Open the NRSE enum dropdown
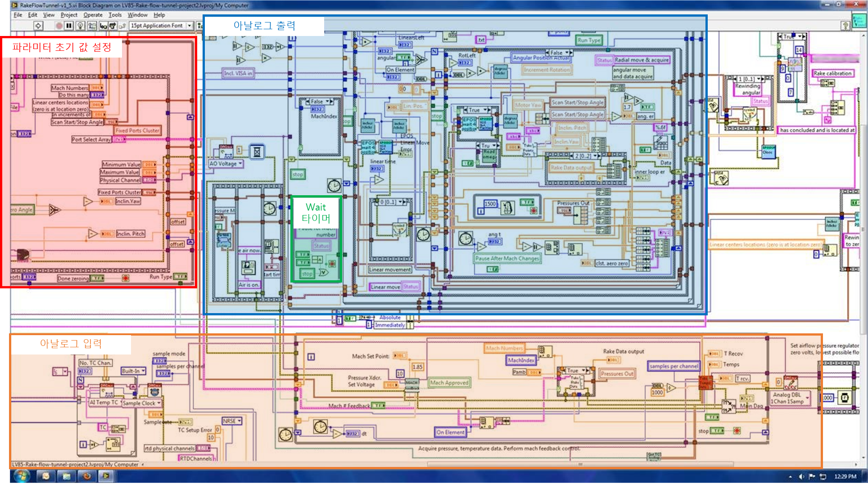 [x=239, y=421]
